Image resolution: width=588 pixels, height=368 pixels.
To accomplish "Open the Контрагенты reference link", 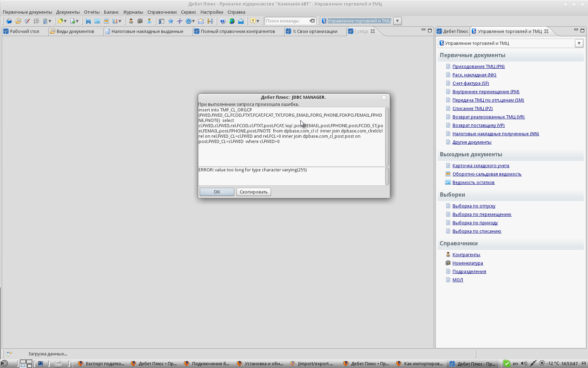I will pos(466,254).
